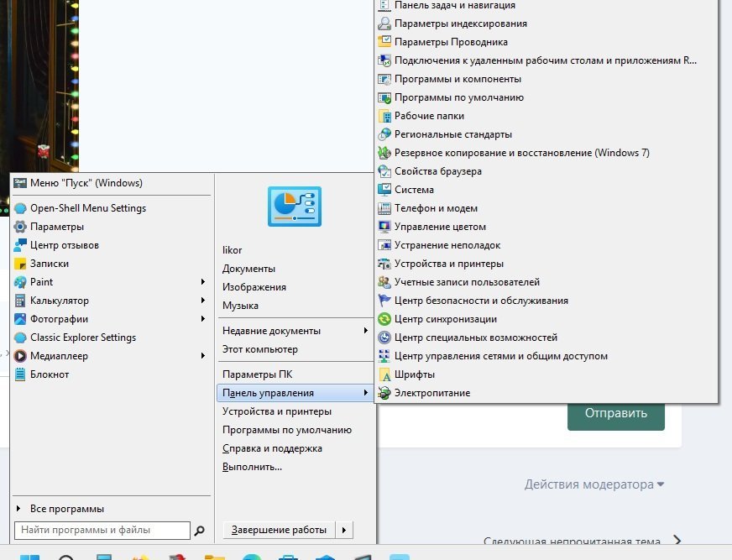The height and width of the screenshot is (560, 732).
Task: Open Программы и компоненты icon
Action: click(x=384, y=79)
